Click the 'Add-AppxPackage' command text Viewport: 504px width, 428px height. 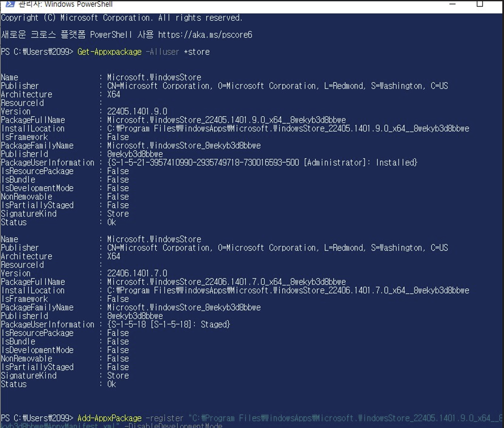click(x=110, y=418)
